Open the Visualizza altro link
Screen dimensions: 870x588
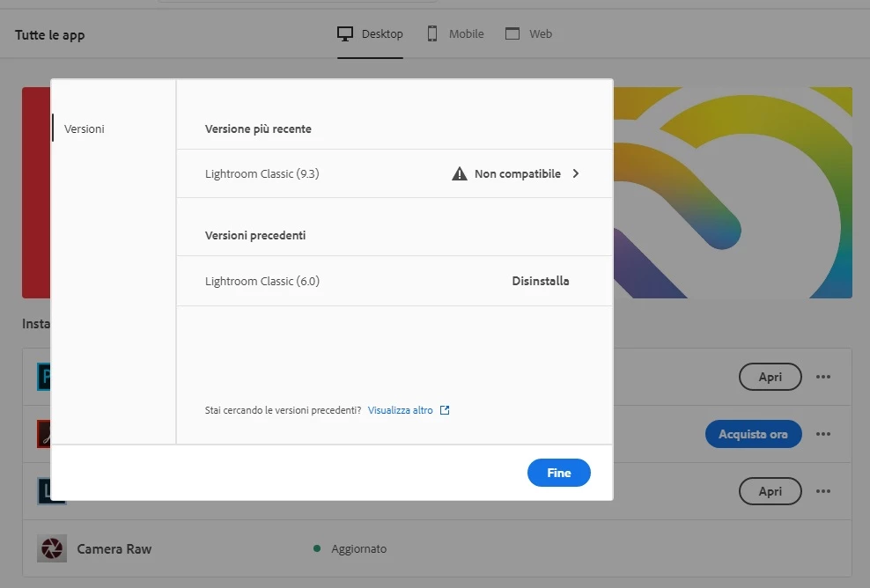coord(400,410)
